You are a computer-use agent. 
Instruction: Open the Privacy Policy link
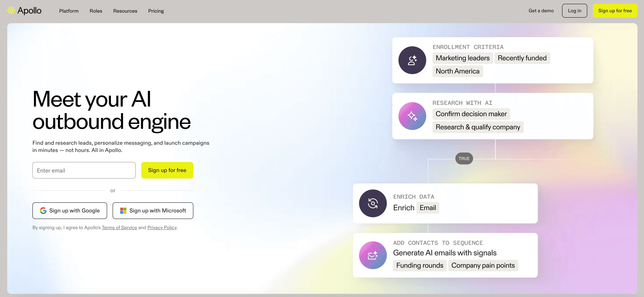tap(162, 227)
